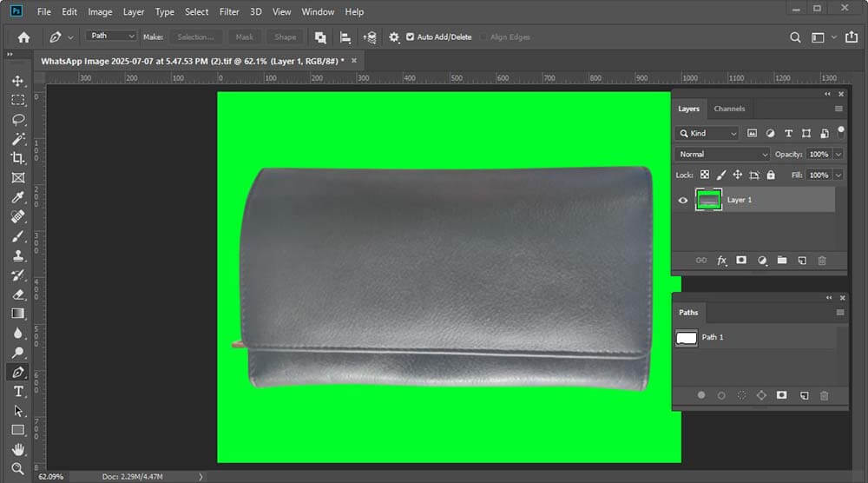Select the Lasso tool
Image resolution: width=868 pixels, height=483 pixels.
pos(17,120)
